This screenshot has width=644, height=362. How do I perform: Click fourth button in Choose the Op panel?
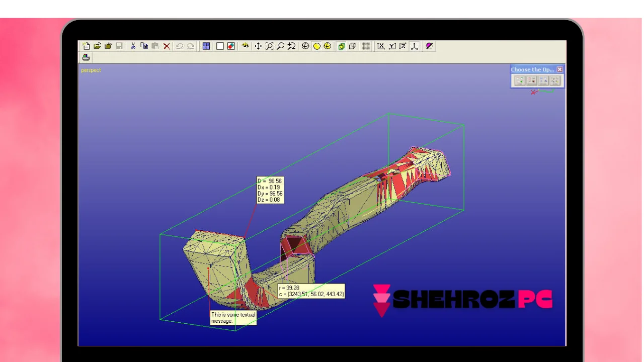tap(555, 80)
